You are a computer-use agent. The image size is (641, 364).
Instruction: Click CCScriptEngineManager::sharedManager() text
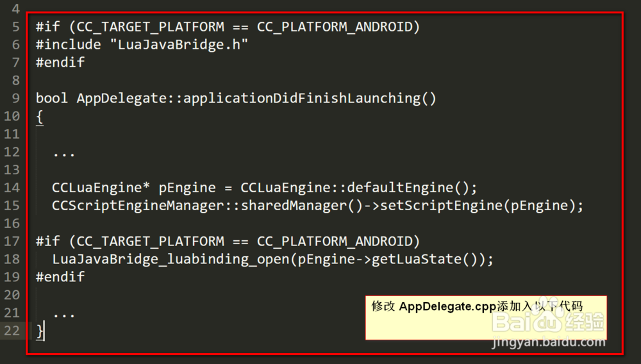tap(207, 206)
